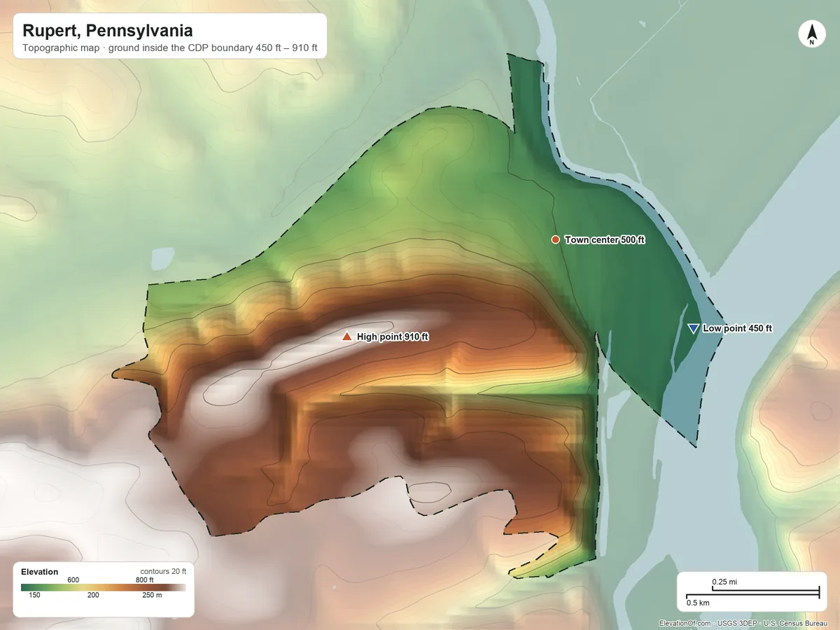Image resolution: width=840 pixels, height=630 pixels.
Task: Click the 'Low point 450 ft' label
Action: pos(738,328)
